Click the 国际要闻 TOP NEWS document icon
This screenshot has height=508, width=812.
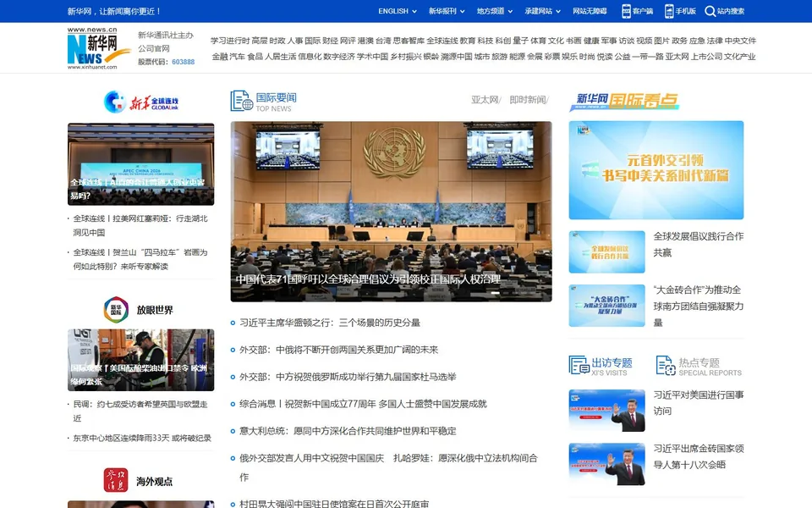[241, 101]
